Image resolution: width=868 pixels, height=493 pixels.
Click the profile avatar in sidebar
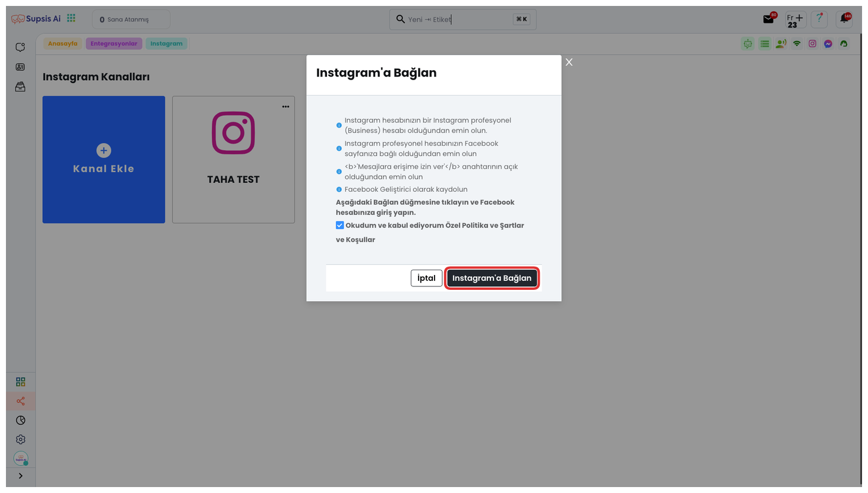pos(21,459)
